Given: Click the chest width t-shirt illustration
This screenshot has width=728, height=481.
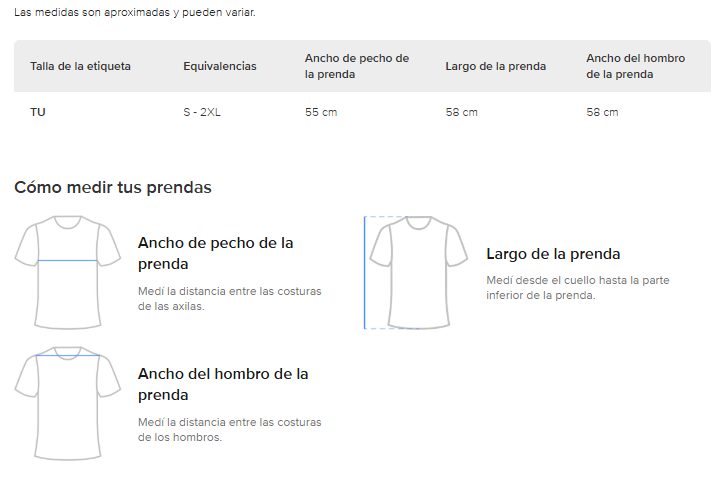Looking at the screenshot, I should (68, 273).
